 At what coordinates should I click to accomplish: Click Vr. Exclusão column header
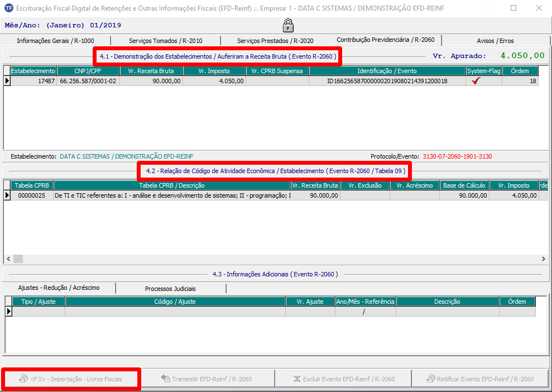tap(365, 185)
